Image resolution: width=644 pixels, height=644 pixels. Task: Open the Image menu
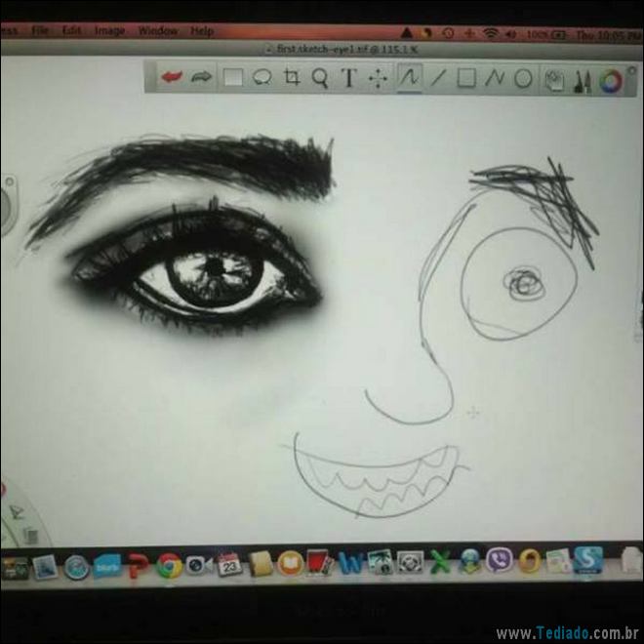[x=109, y=30]
